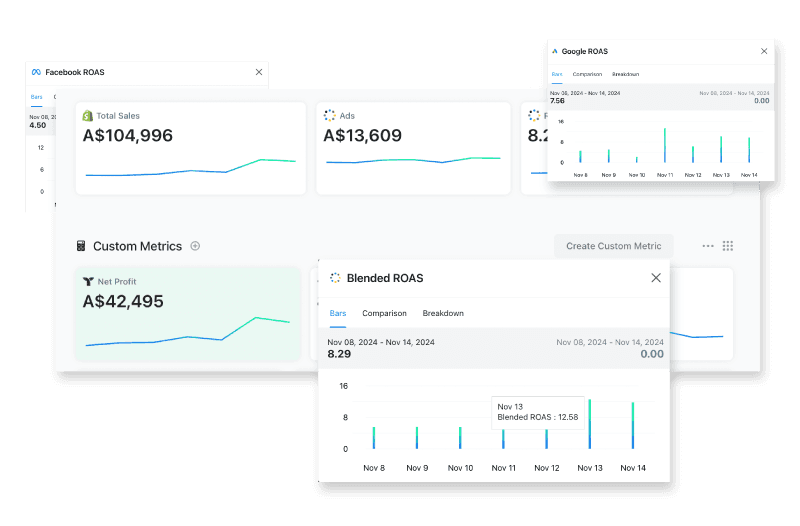The width and height of the screenshot is (800, 526).
Task: Click the Google Ads logo icon
Action: [555, 52]
